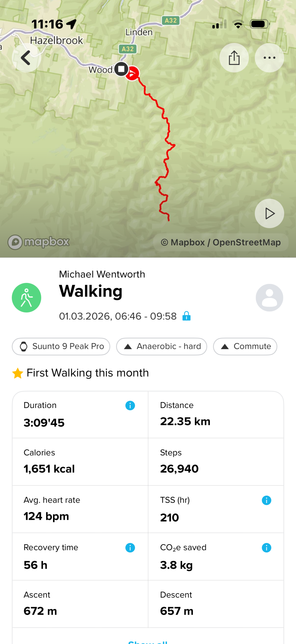Tap the black stop marker on map
The image size is (296, 644).
tap(121, 69)
